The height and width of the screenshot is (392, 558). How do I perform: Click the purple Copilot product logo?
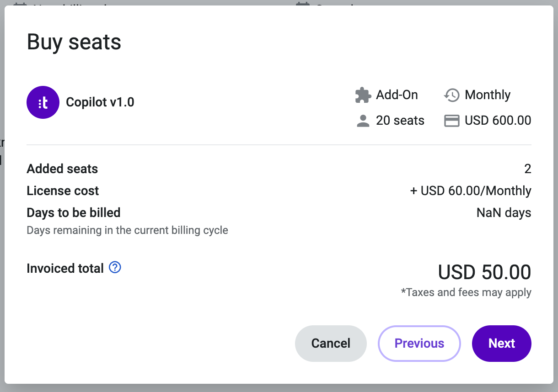pos(43,102)
